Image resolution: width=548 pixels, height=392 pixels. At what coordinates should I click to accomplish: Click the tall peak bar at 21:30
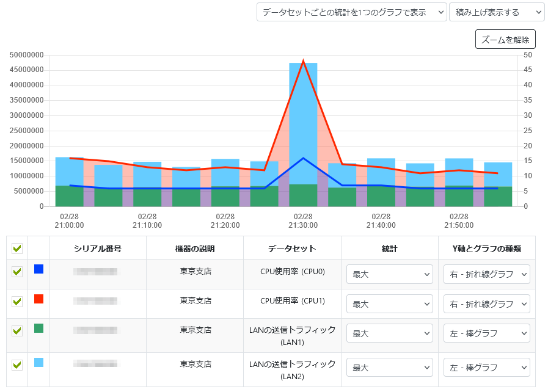tap(304, 122)
